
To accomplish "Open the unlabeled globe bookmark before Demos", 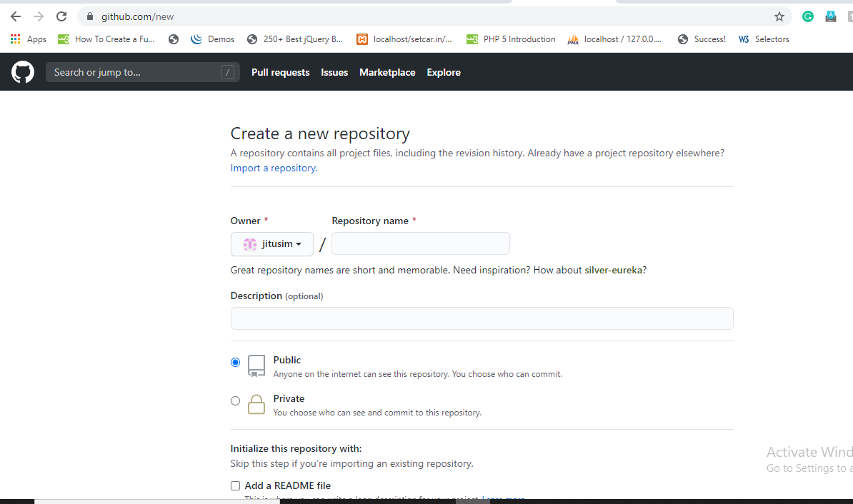I will [x=174, y=39].
